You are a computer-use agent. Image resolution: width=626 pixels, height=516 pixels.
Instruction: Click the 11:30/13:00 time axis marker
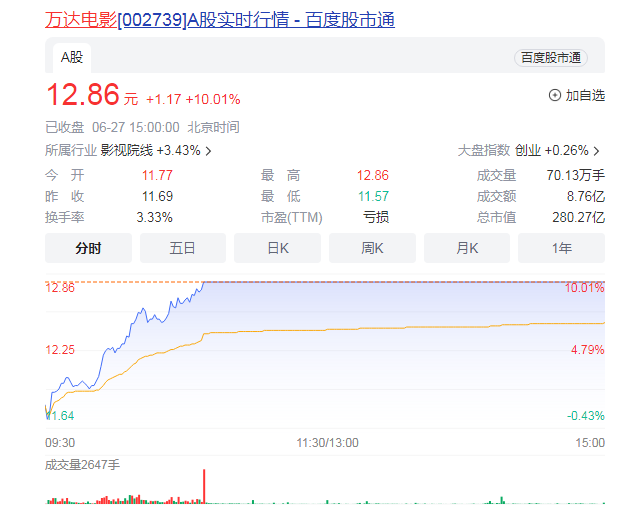(326, 442)
